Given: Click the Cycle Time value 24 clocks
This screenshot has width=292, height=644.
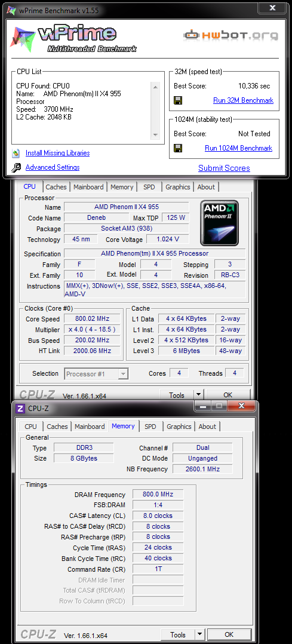Looking at the screenshot, I should [158, 548].
